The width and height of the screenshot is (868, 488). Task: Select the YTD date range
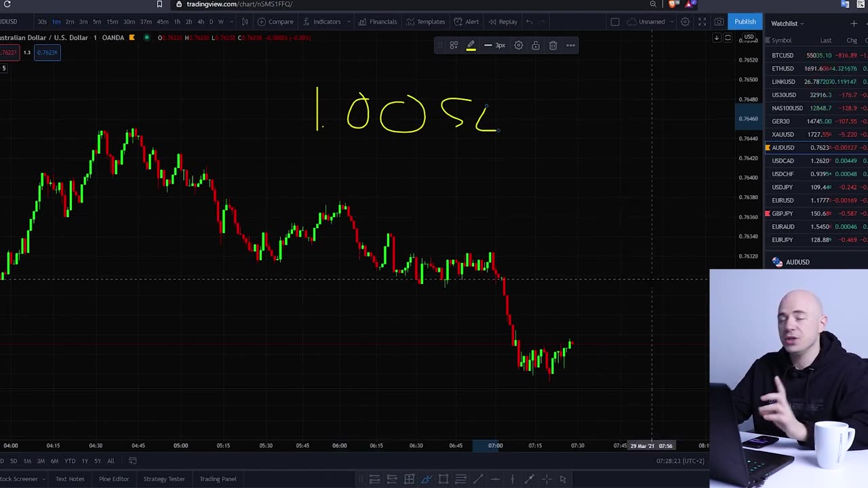71,461
